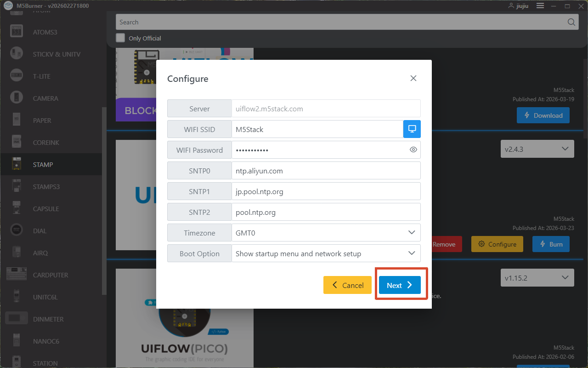Open the v2.4.3 version dropdown
Screen dimensions: 588x368
(537, 149)
